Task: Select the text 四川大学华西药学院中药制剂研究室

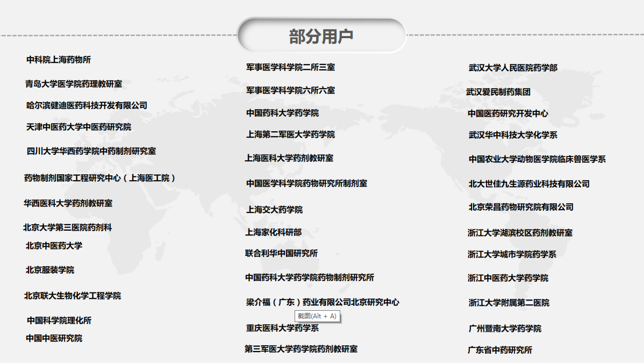Action: tap(91, 151)
